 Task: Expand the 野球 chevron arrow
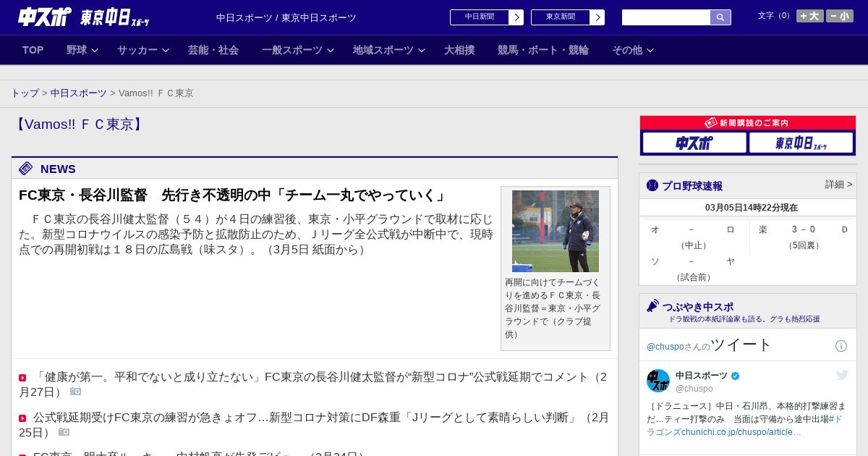click(95, 50)
